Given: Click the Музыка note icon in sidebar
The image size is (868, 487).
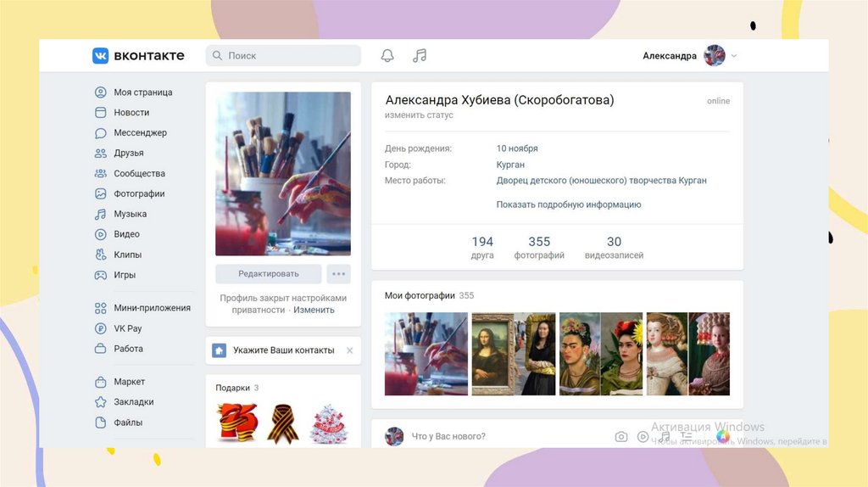Looking at the screenshot, I should pos(100,214).
